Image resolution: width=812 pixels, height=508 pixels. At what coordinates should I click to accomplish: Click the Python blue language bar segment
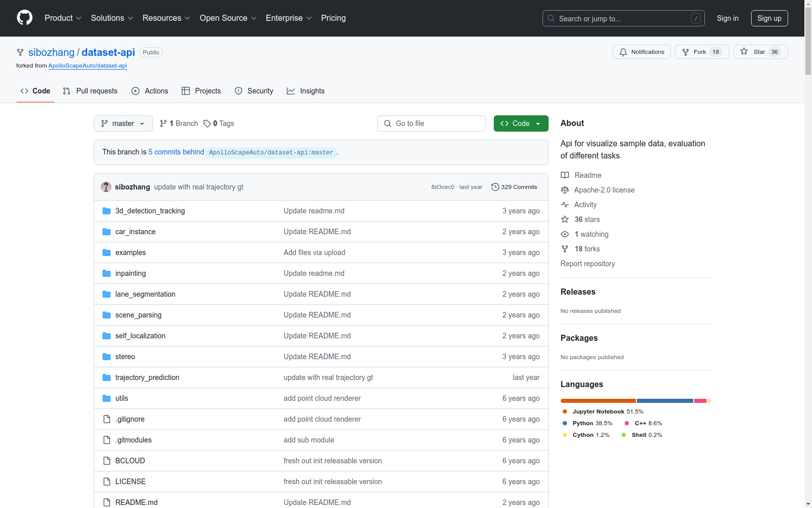pyautogui.click(x=665, y=401)
